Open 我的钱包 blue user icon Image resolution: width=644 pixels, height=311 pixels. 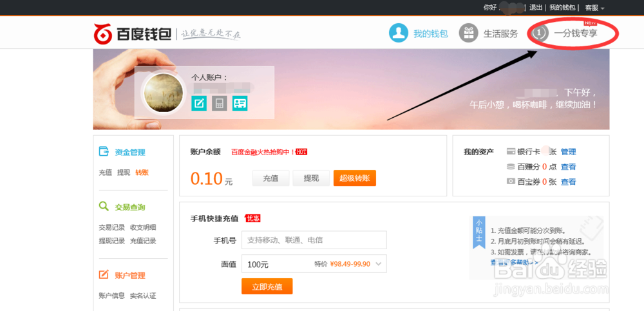[399, 33]
